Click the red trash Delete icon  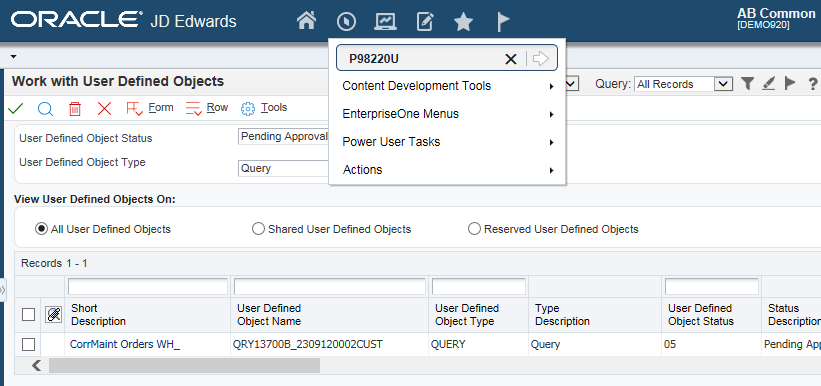click(x=75, y=108)
